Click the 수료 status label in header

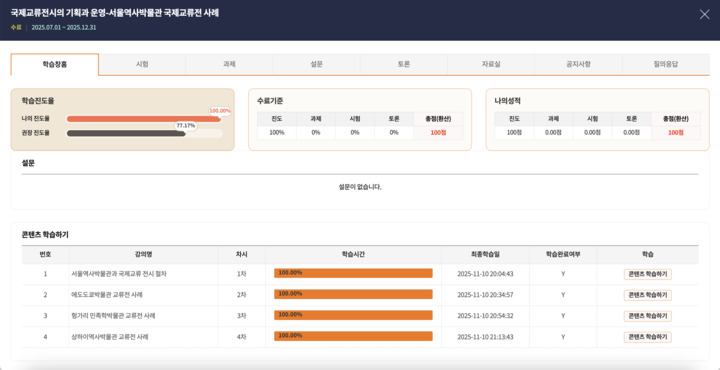pos(16,28)
